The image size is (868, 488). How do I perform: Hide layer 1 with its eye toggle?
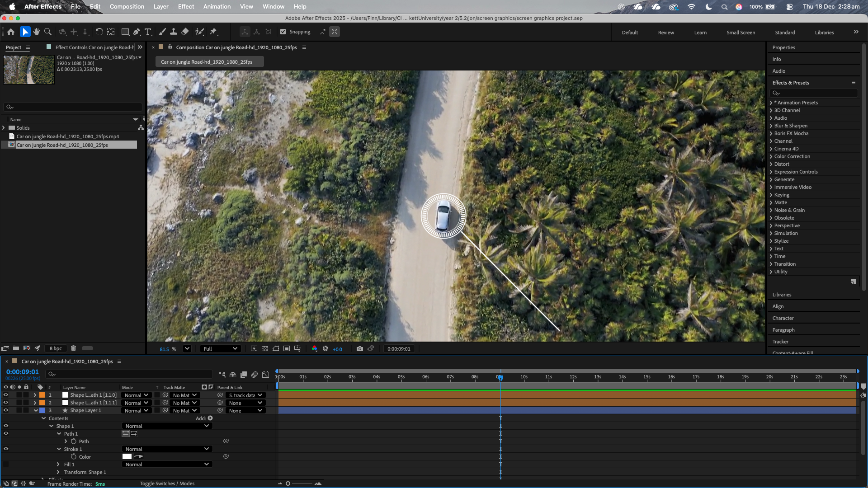(6, 395)
